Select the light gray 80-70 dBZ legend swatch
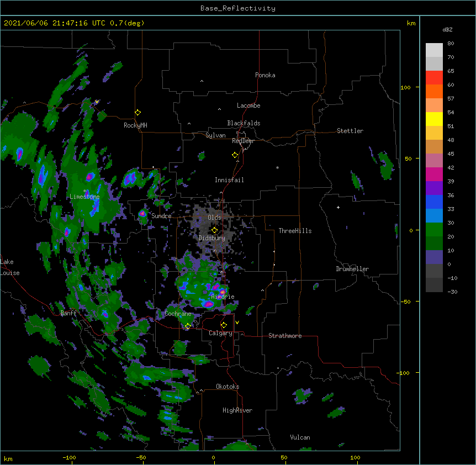The height and width of the screenshot is (465, 476). (x=434, y=50)
